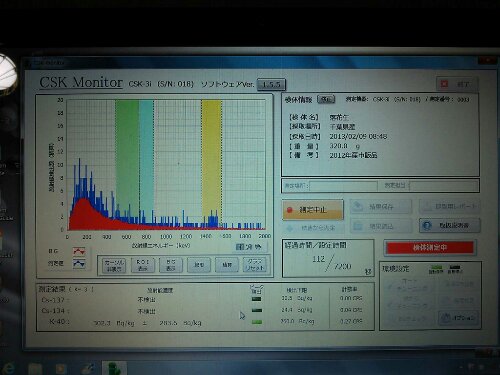
Task: Click the software version 1.5.5 button
Action: coord(271,84)
